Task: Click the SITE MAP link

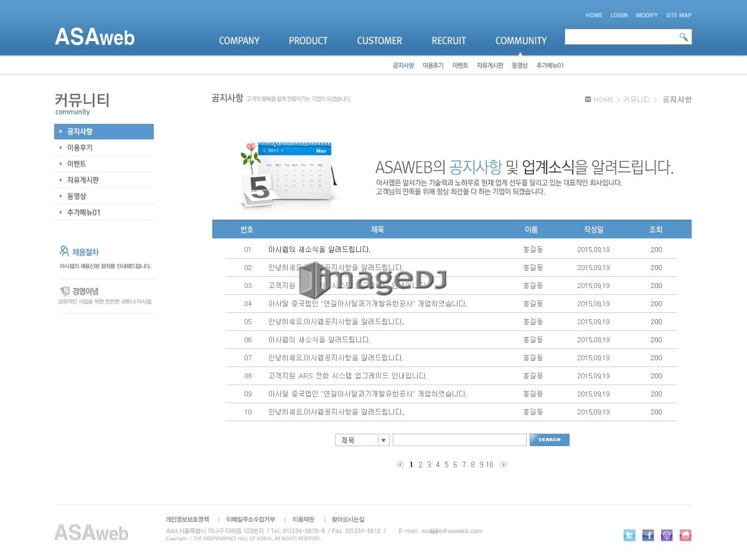Action: click(679, 16)
